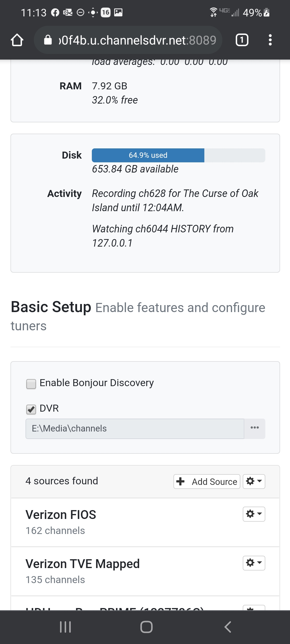The width and height of the screenshot is (290, 644).
Task: Tap the Android back navigation button
Action: coord(227,627)
